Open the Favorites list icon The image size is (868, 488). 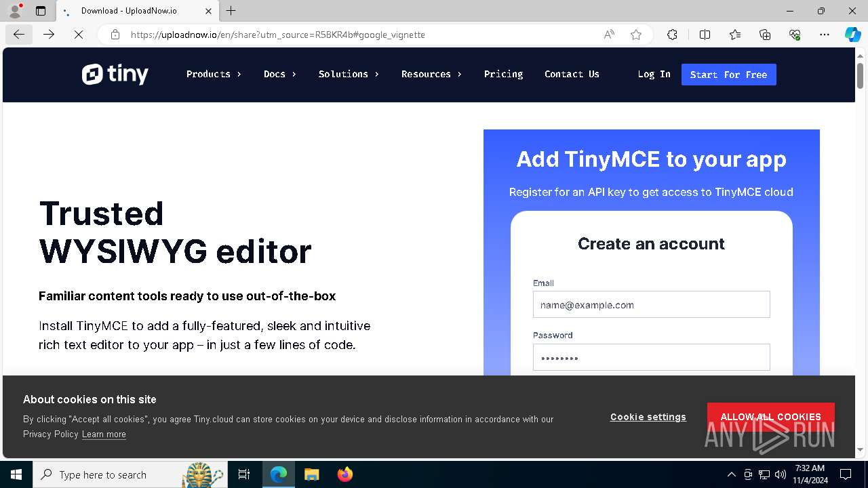point(735,35)
